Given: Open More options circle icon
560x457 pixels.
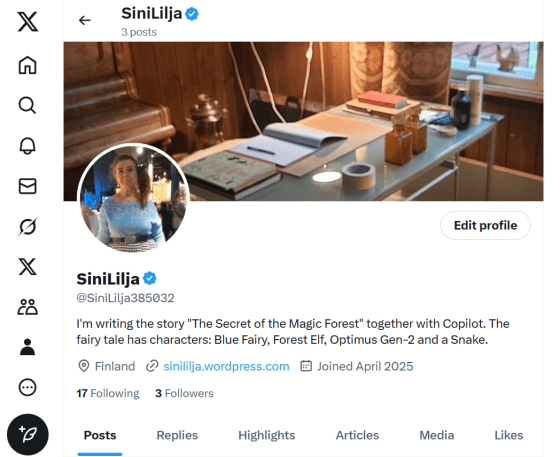Looking at the screenshot, I should coord(28,387).
